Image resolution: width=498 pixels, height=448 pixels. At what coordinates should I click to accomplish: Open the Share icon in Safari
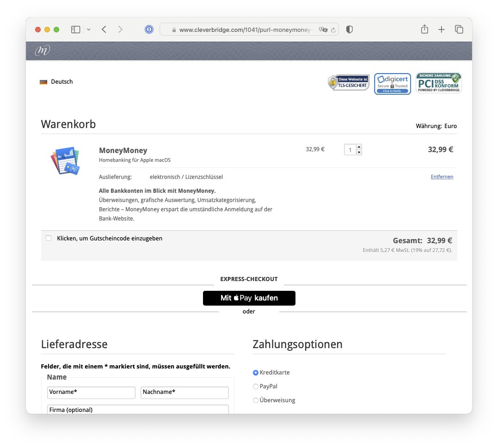coord(424,29)
